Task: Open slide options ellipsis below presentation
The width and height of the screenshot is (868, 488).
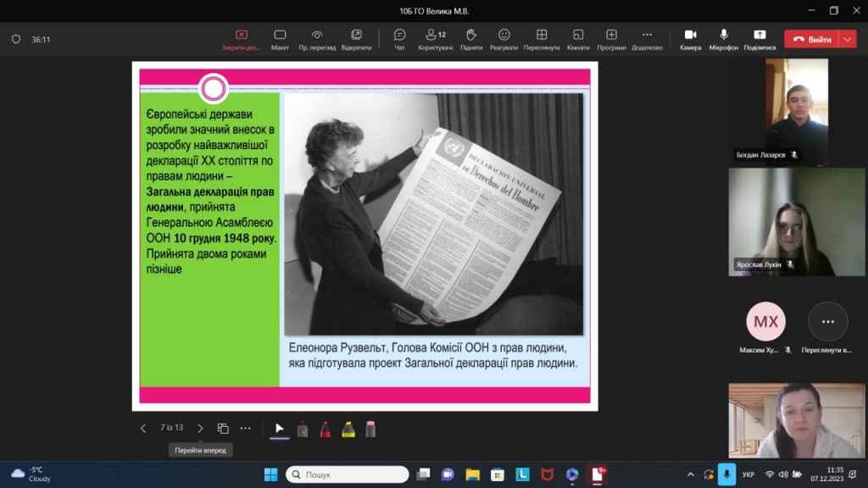Action: coord(245,429)
